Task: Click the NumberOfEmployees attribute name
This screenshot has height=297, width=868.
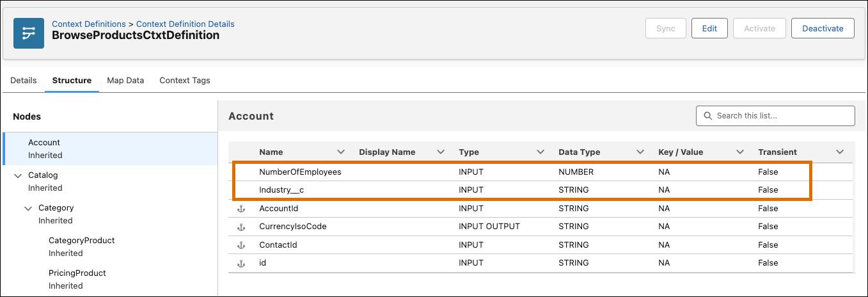Action: coord(300,172)
